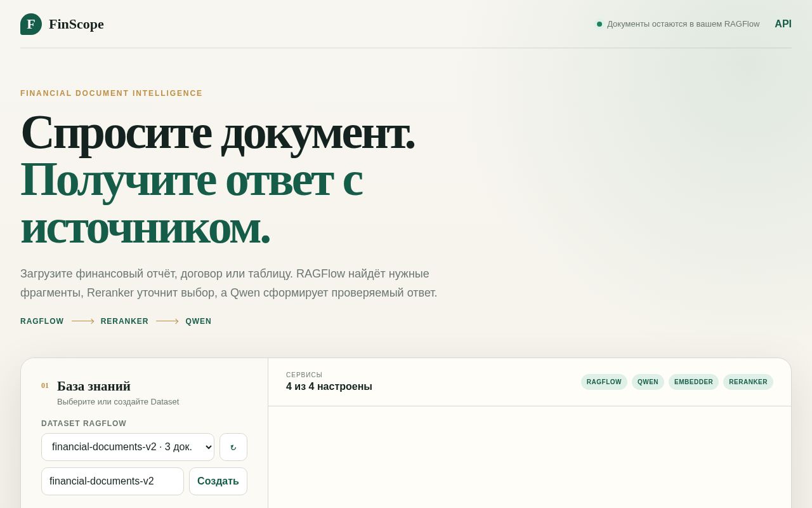Click the DATASET RAGFLOW label

point(84,424)
